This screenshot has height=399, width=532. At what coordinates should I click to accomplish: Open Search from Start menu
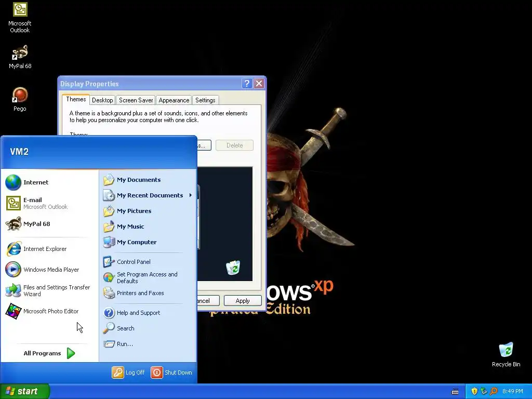pos(148,328)
